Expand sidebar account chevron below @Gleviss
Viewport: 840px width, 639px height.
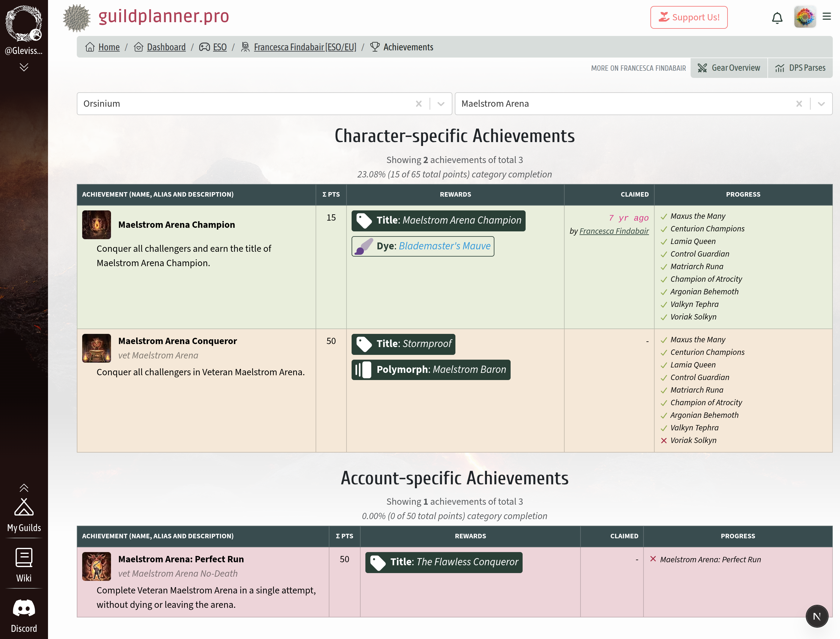click(24, 67)
